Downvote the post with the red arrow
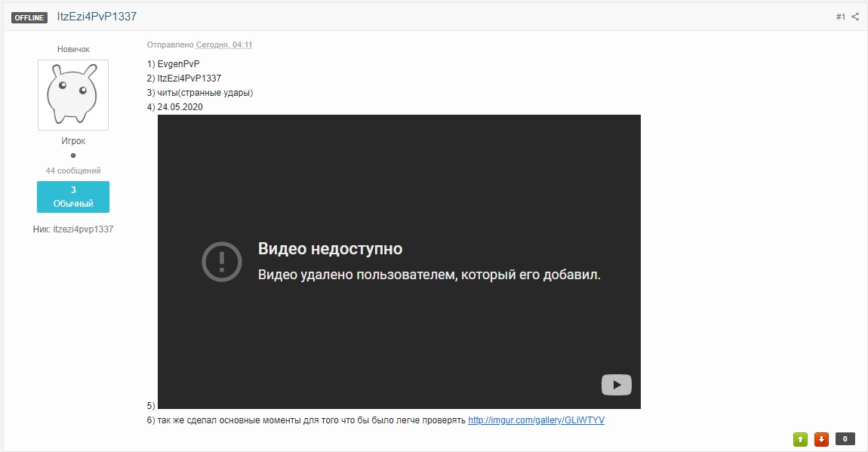The width and height of the screenshot is (868, 452). [821, 439]
